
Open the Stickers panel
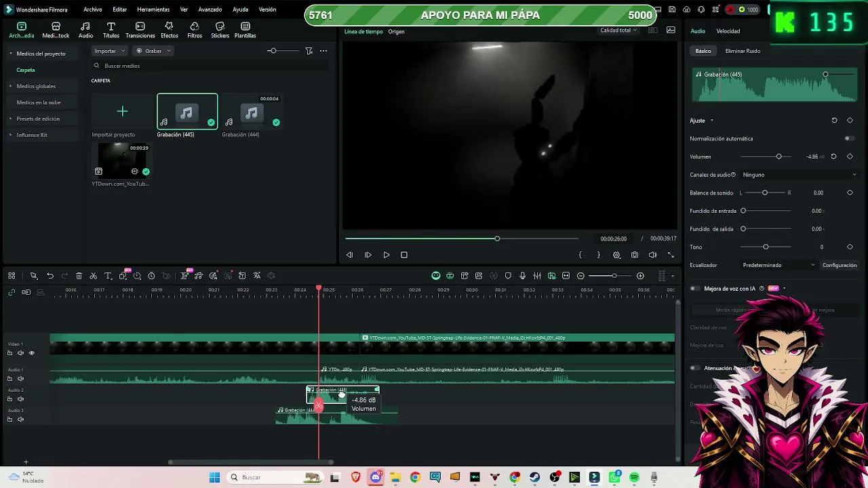(x=220, y=30)
